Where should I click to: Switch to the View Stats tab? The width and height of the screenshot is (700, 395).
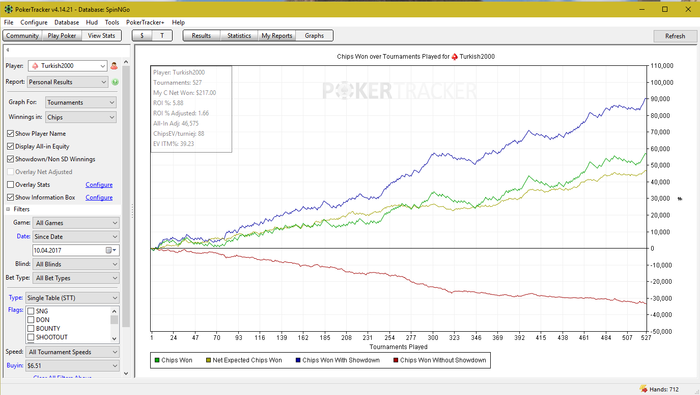101,36
